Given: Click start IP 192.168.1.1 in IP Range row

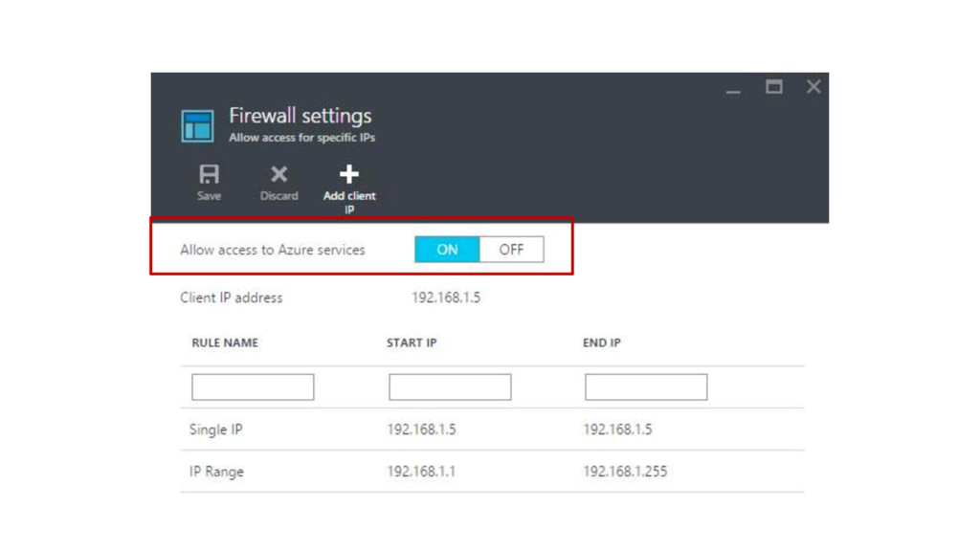Looking at the screenshot, I should coord(421,471).
